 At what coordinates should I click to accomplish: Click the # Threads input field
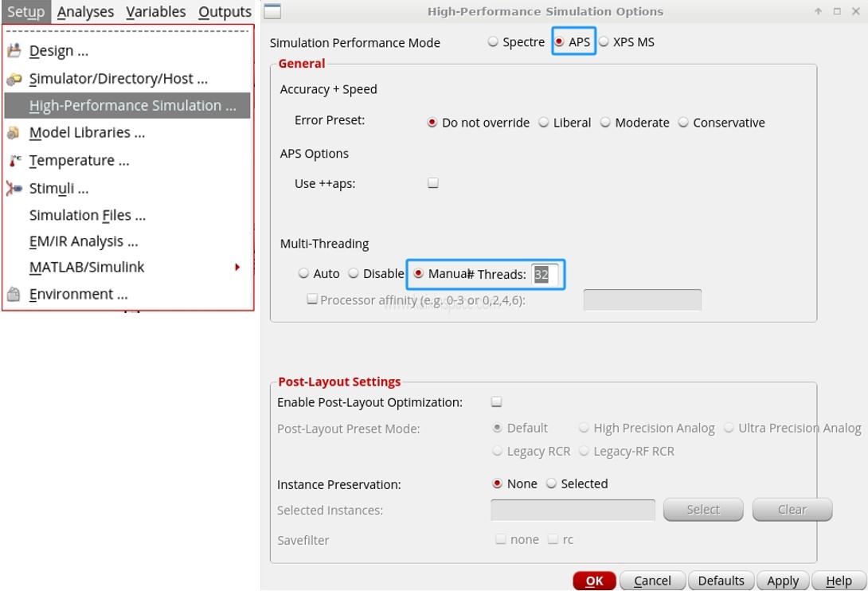point(545,274)
